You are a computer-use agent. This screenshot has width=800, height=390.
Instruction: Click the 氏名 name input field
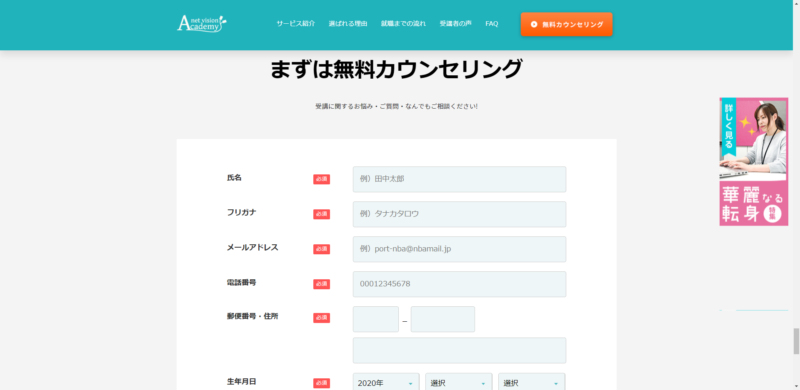[x=459, y=179]
